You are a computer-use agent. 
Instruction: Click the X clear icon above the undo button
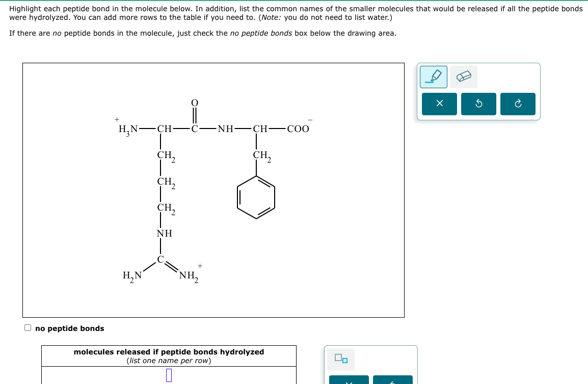point(439,104)
